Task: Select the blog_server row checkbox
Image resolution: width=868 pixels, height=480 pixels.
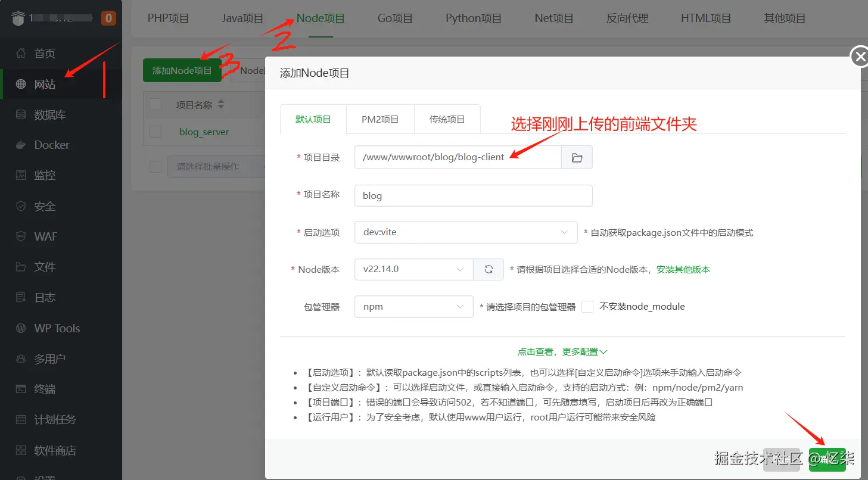Action: pyautogui.click(x=155, y=132)
